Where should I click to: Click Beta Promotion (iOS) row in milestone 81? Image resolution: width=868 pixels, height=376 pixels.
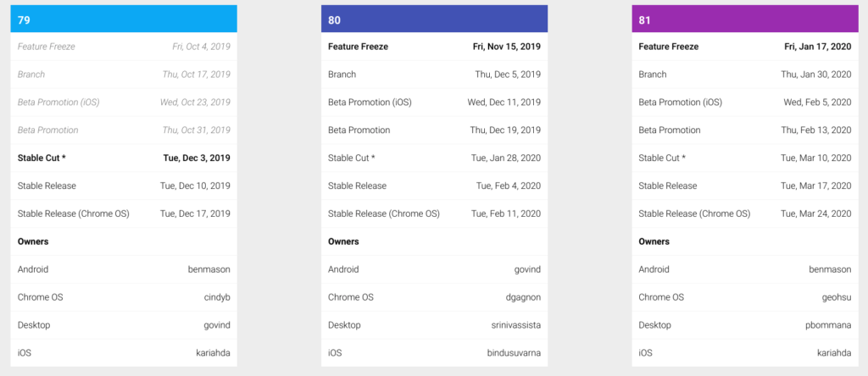click(745, 102)
